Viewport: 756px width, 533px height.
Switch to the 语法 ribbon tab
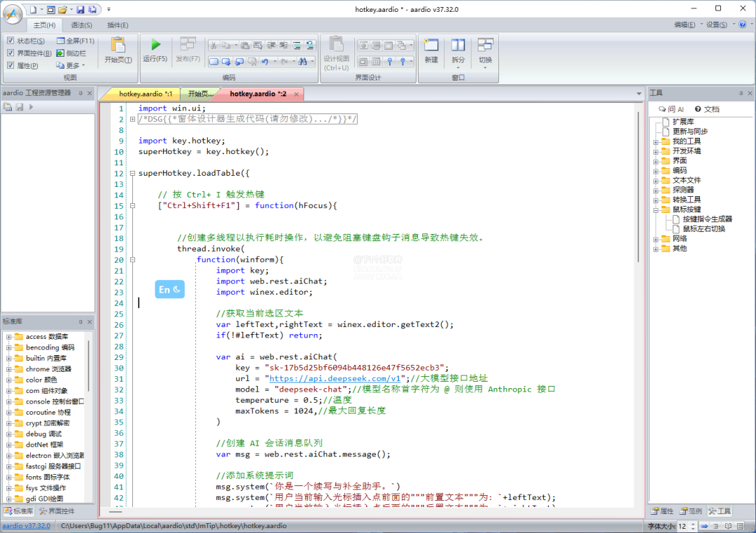81,25
